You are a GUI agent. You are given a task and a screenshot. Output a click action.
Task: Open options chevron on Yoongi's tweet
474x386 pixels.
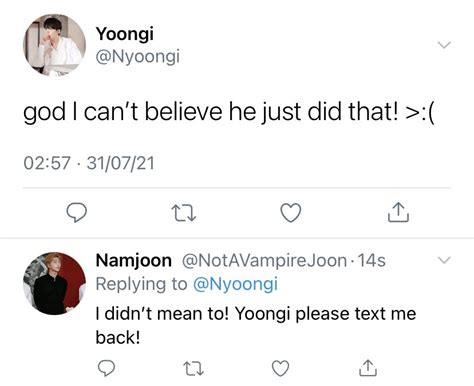click(x=444, y=45)
